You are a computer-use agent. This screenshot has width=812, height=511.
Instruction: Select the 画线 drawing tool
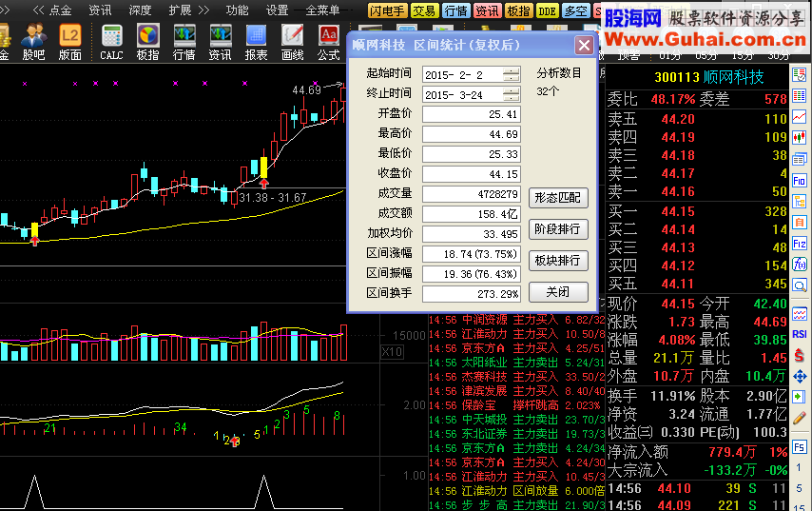pos(293,42)
